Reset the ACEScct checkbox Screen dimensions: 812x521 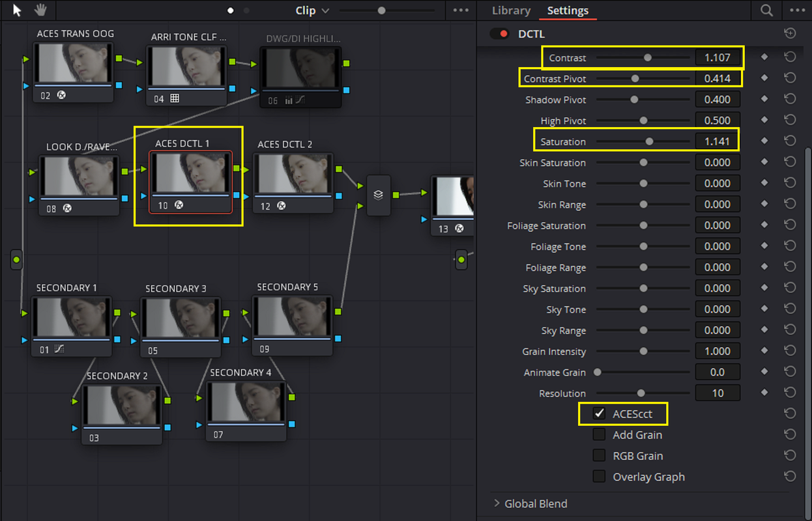(790, 414)
